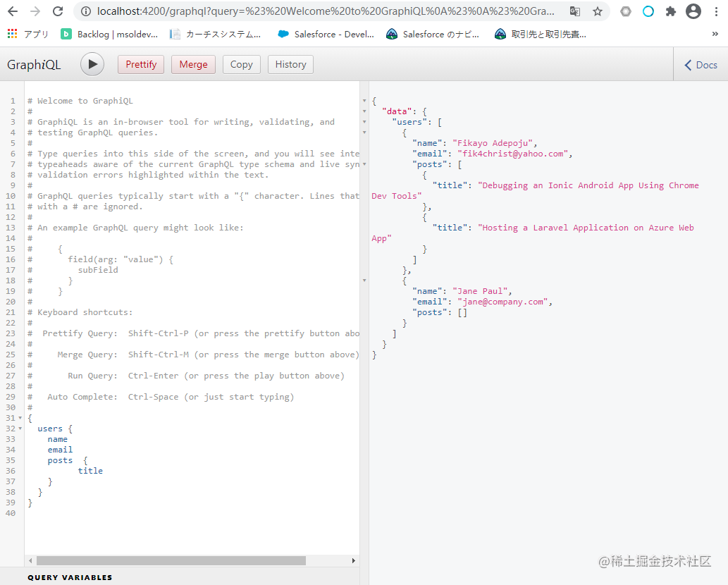The height and width of the screenshot is (585, 728).
Task: Fold the "data" object in results
Action: point(364,111)
